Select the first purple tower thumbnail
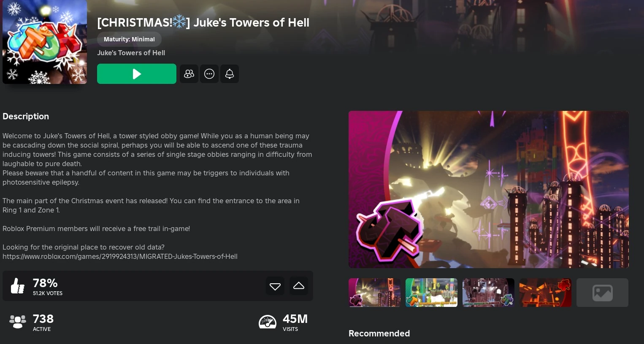Image resolution: width=644 pixels, height=344 pixels. coord(374,293)
